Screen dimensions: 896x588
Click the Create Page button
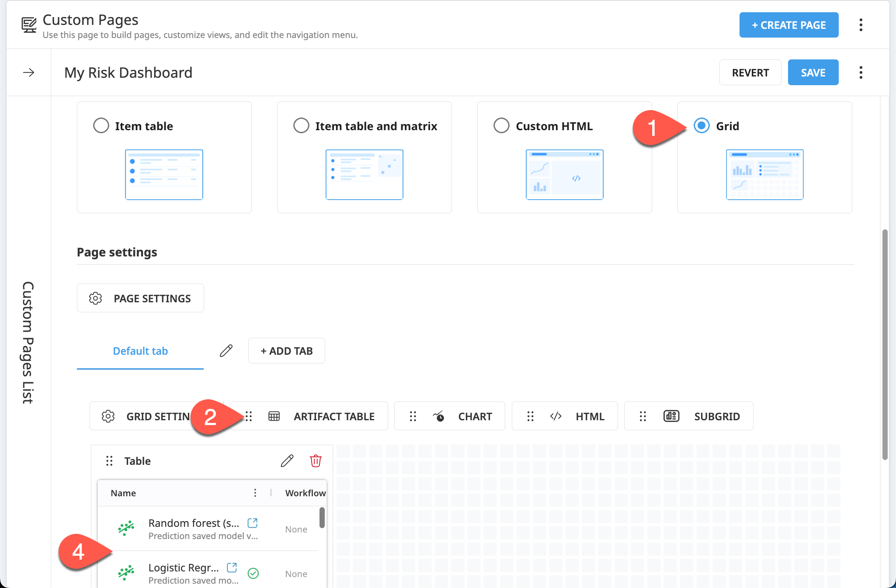tap(789, 25)
